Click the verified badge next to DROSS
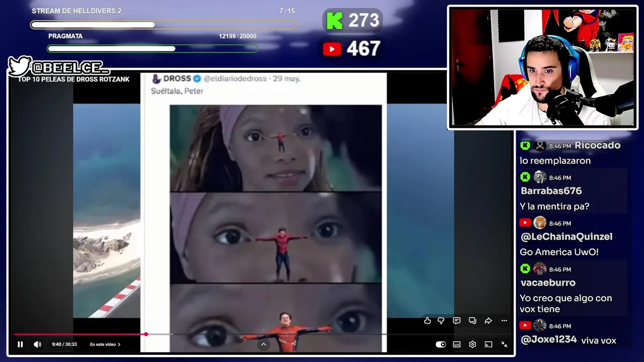644x362 pixels. [x=197, y=79]
